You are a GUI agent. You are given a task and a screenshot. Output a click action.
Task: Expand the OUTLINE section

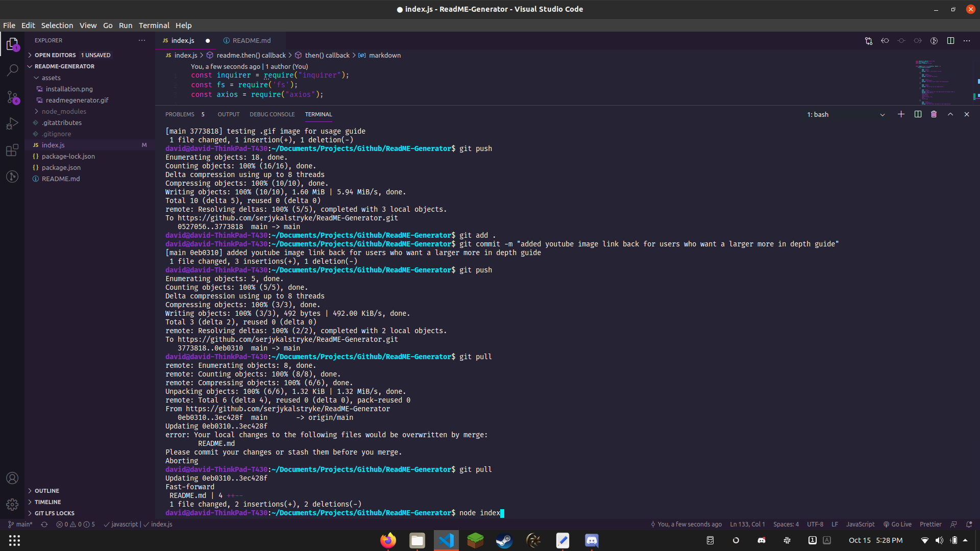[47, 491]
